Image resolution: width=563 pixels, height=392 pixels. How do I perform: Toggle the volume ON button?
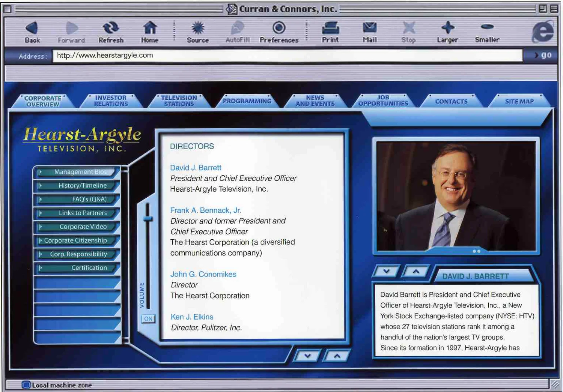[148, 319]
